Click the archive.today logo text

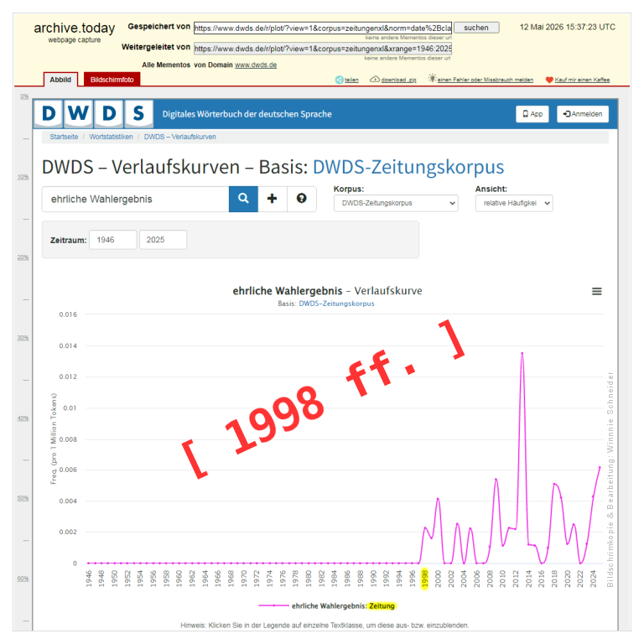tap(75, 28)
